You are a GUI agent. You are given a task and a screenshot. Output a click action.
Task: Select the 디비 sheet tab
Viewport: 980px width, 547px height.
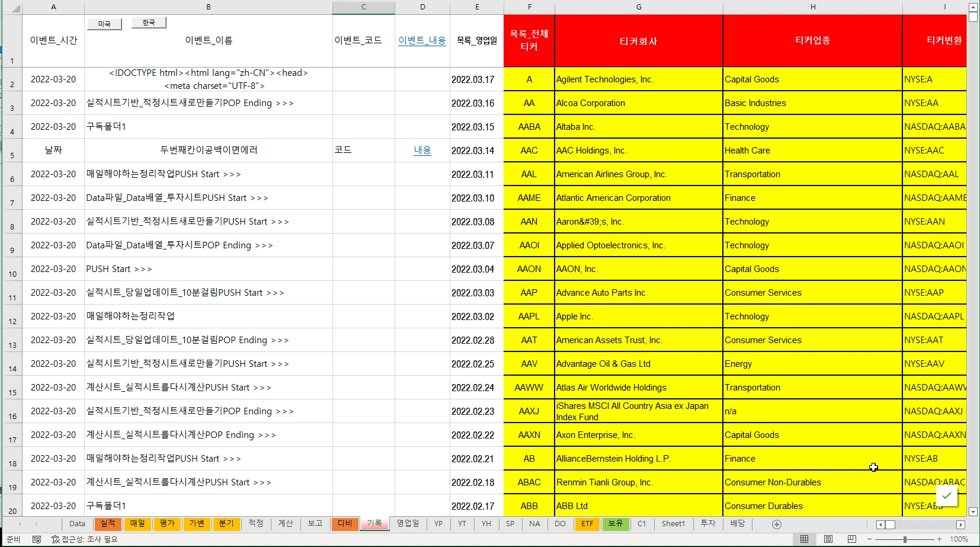[345, 524]
